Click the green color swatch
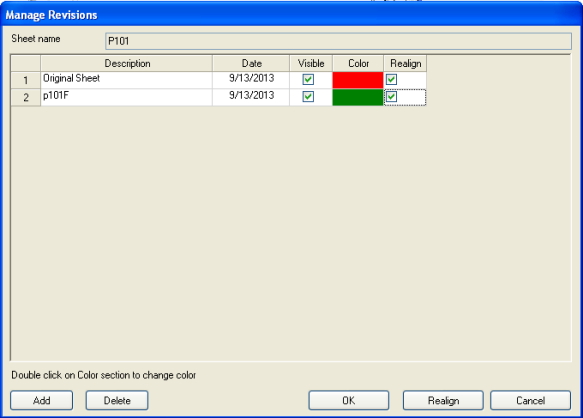583x418 pixels. (x=358, y=97)
